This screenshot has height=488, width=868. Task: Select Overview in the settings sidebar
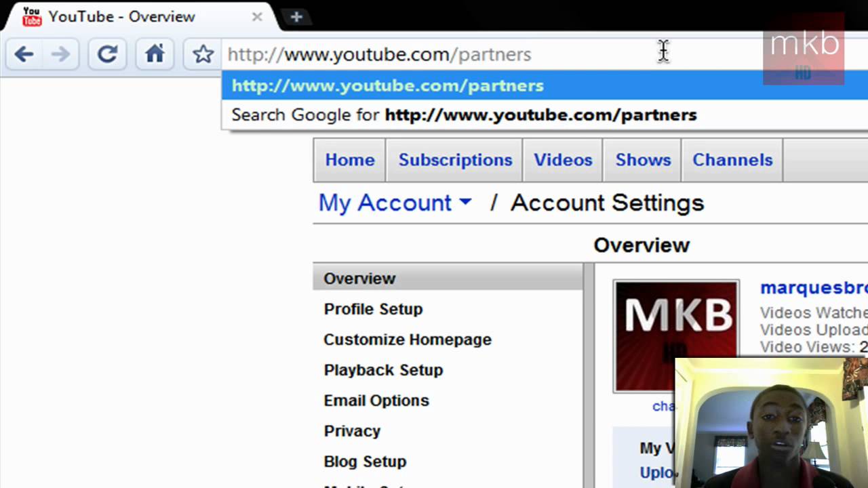click(x=448, y=279)
